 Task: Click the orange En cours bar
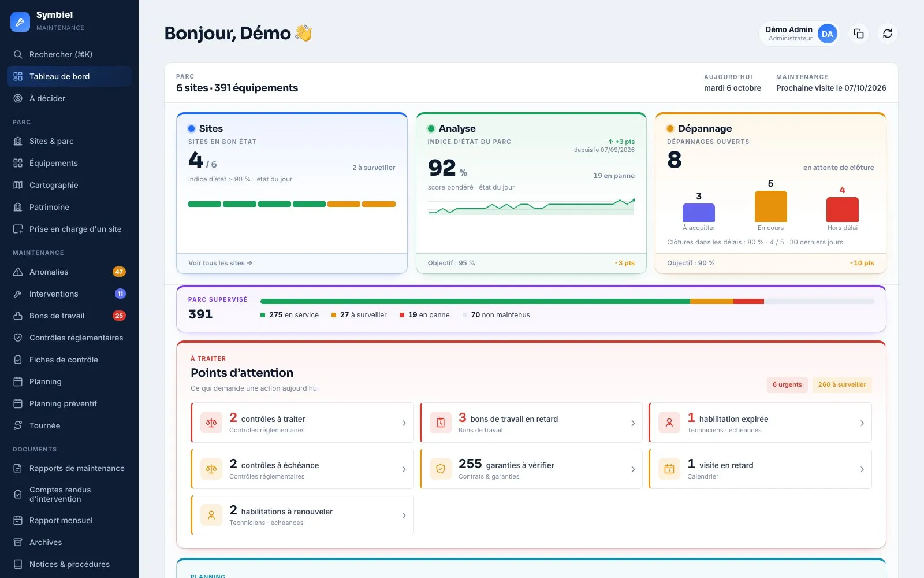[x=771, y=206]
